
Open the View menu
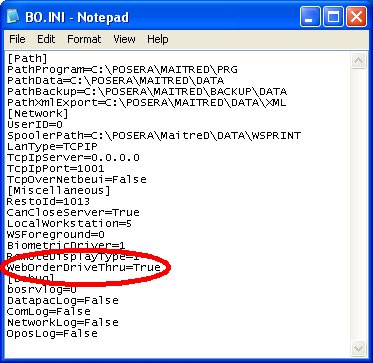[124, 39]
